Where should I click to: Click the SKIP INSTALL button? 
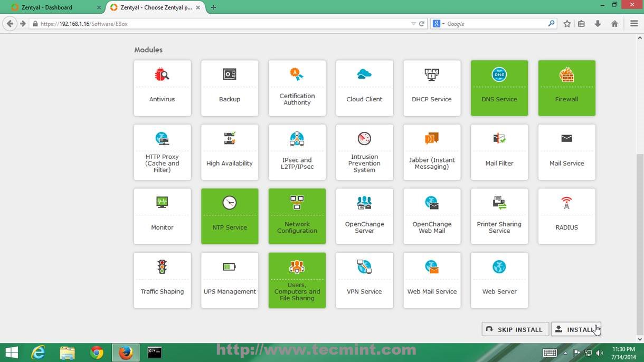click(x=515, y=329)
